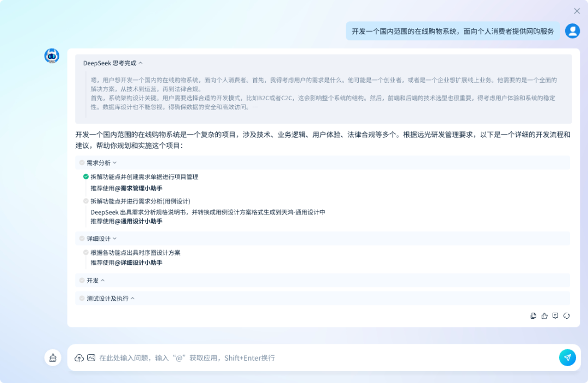Click the DeepSeek assistant avatar

point(52,56)
